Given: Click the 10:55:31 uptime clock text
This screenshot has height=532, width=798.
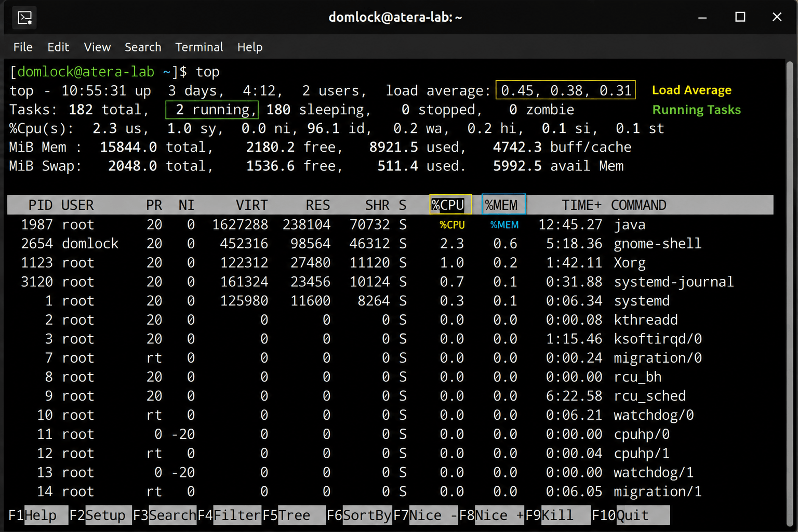Looking at the screenshot, I should [94, 91].
